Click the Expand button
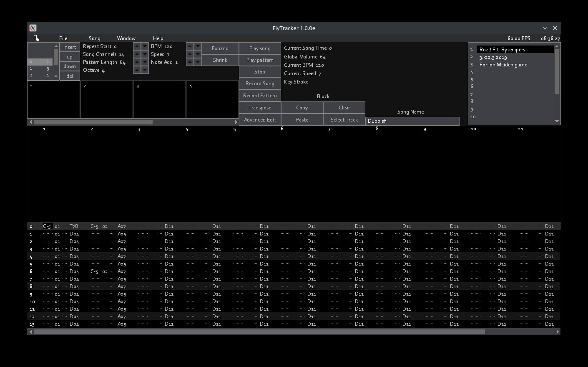 tap(220, 48)
